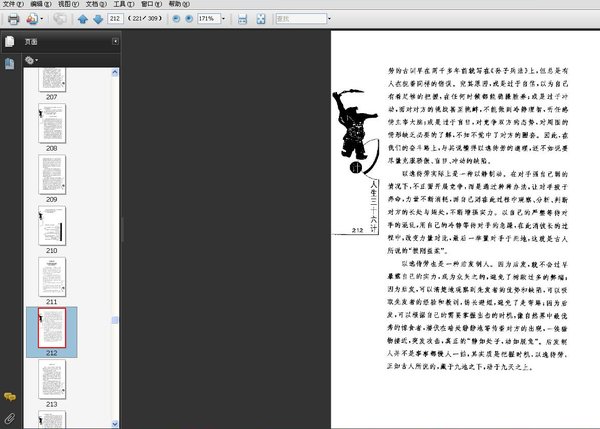Click the thumbnail panel scroll down arrow
Image resolution: width=600 pixels, height=429 pixels.
(x=115, y=424)
